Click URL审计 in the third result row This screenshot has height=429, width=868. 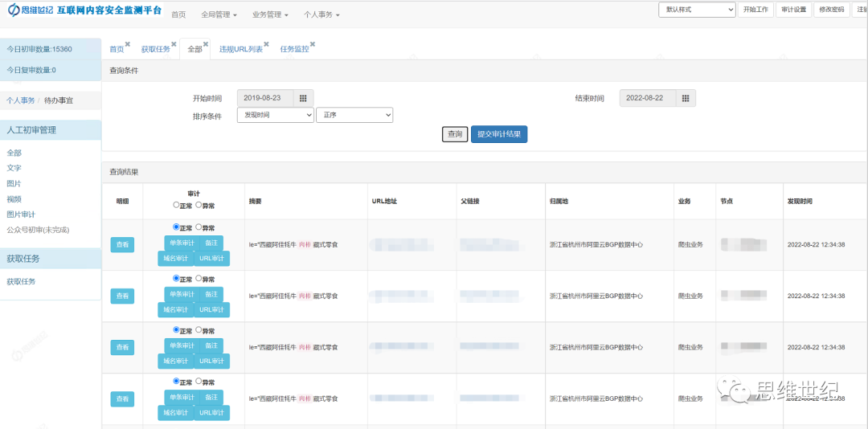(x=211, y=362)
